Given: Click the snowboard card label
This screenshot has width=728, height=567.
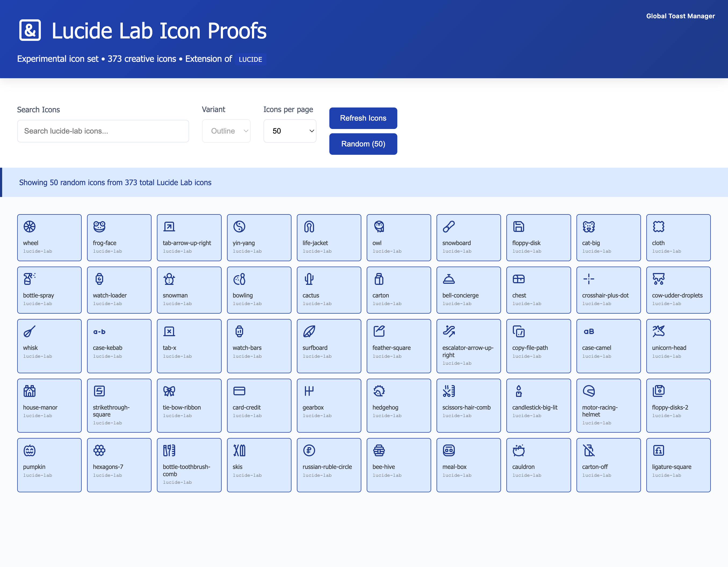Looking at the screenshot, I should click(456, 243).
